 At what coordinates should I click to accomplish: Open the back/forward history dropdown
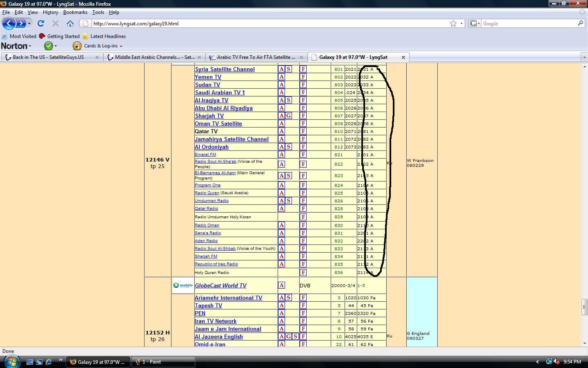pos(29,23)
